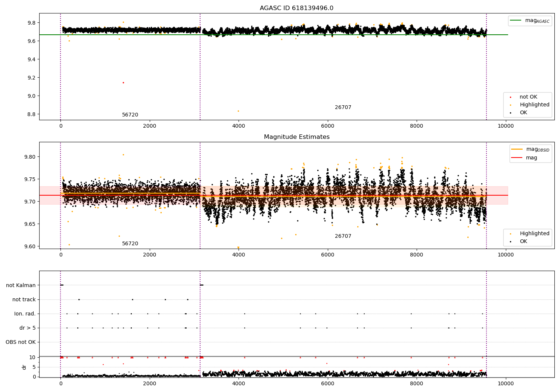Click the '10' tick on the dr axis
Viewport: 560px width, 392px height.
(x=32, y=357)
